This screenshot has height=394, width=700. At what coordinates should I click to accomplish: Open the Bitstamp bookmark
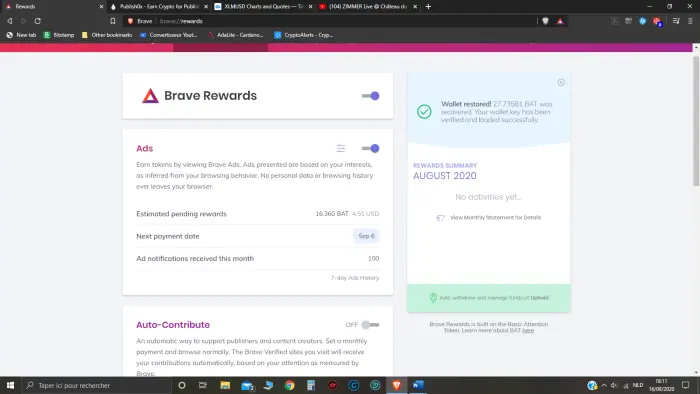[x=59, y=35]
